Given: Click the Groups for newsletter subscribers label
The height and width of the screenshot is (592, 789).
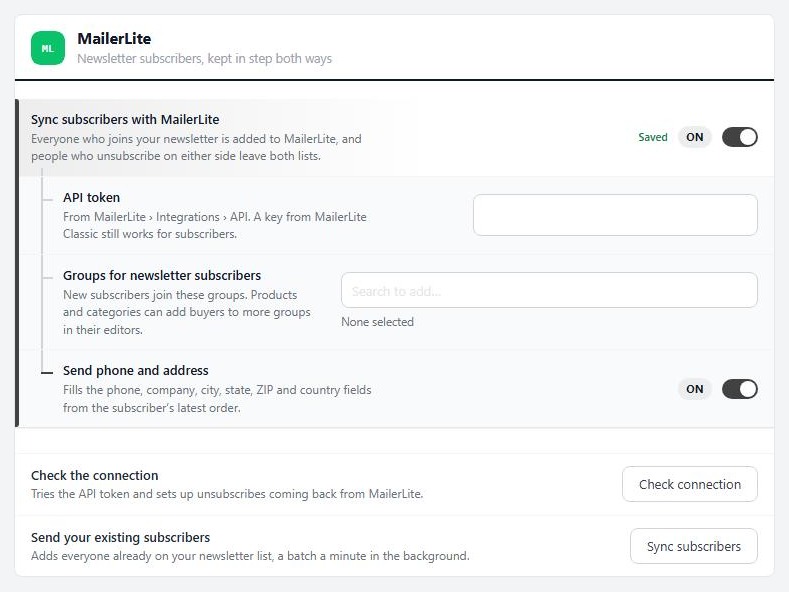Looking at the screenshot, I should click(162, 275).
